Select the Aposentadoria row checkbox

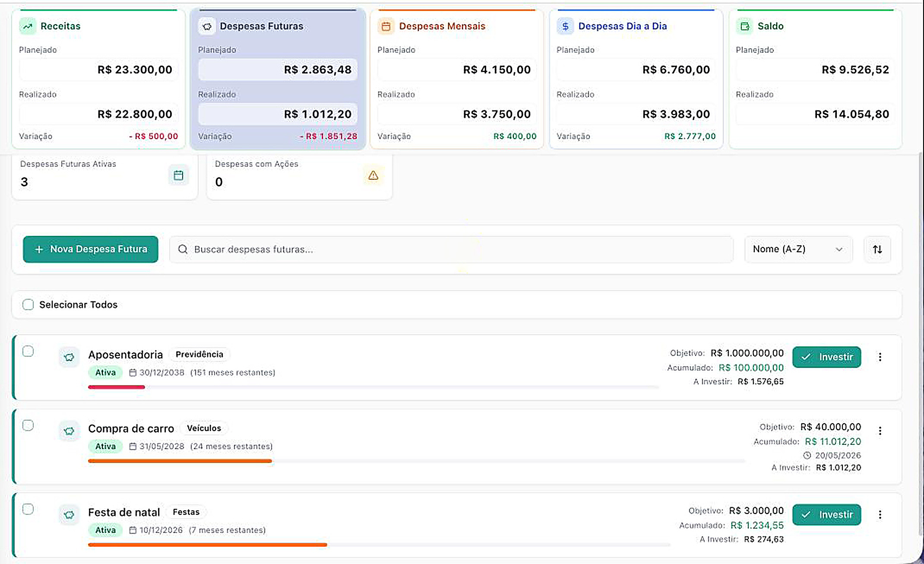pyautogui.click(x=28, y=352)
